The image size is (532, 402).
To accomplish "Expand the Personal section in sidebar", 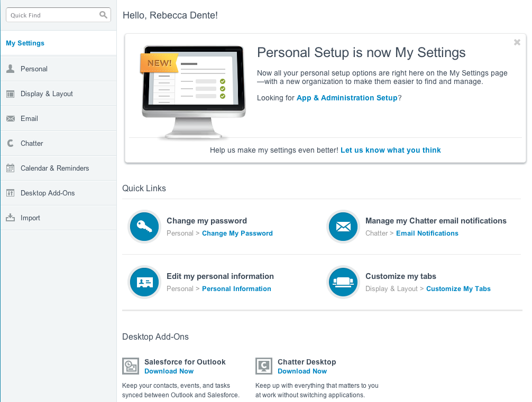I will pos(34,69).
